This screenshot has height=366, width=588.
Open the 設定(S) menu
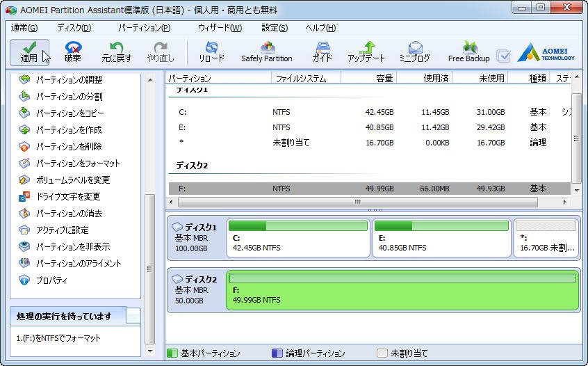coord(275,28)
